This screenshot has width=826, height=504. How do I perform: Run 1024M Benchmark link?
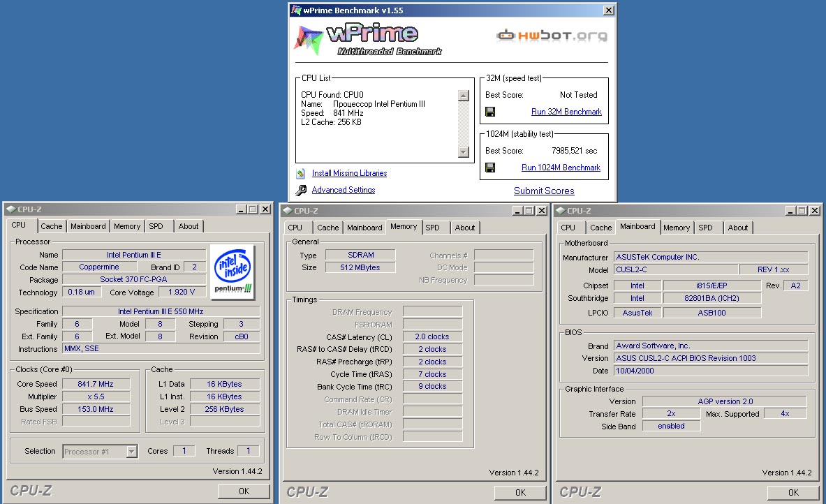click(561, 168)
